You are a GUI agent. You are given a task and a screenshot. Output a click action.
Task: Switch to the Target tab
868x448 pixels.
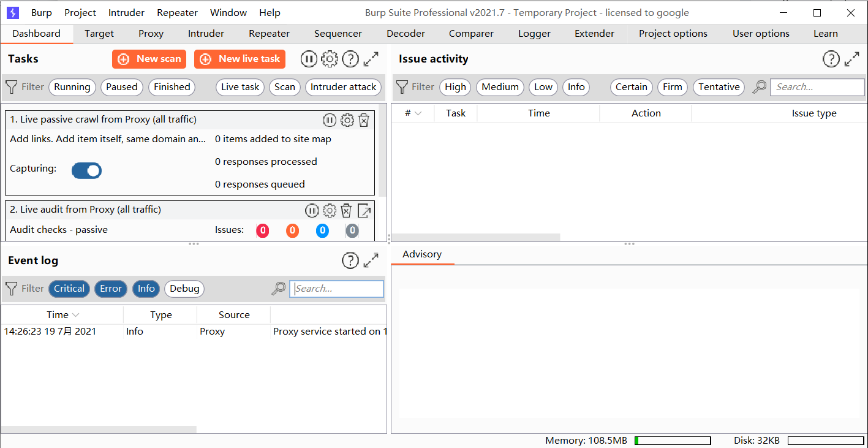pos(99,34)
